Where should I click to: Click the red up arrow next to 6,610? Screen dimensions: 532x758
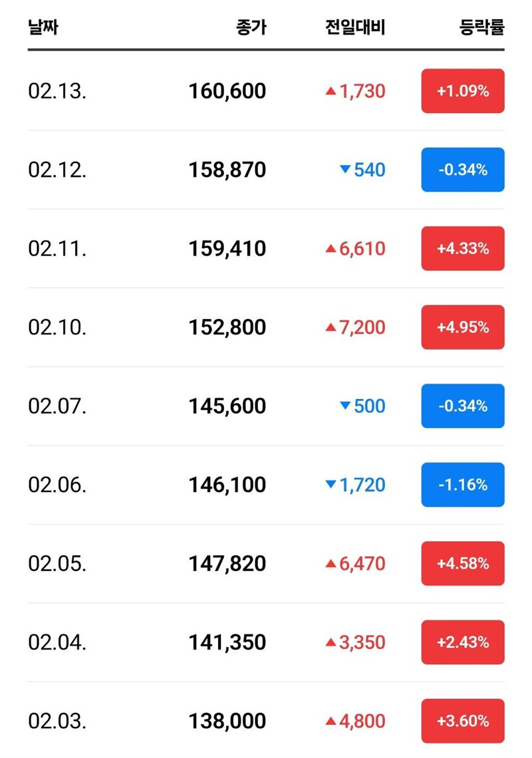click(x=331, y=249)
